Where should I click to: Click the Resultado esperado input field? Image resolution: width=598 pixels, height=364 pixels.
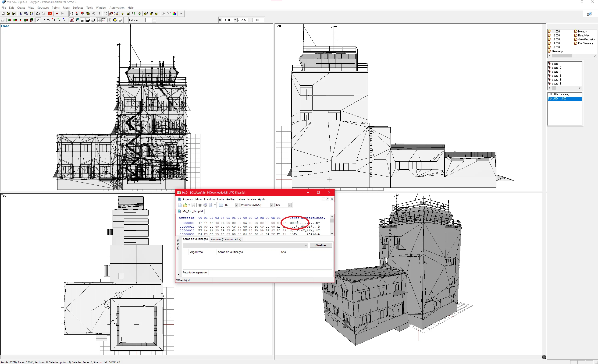270,272
